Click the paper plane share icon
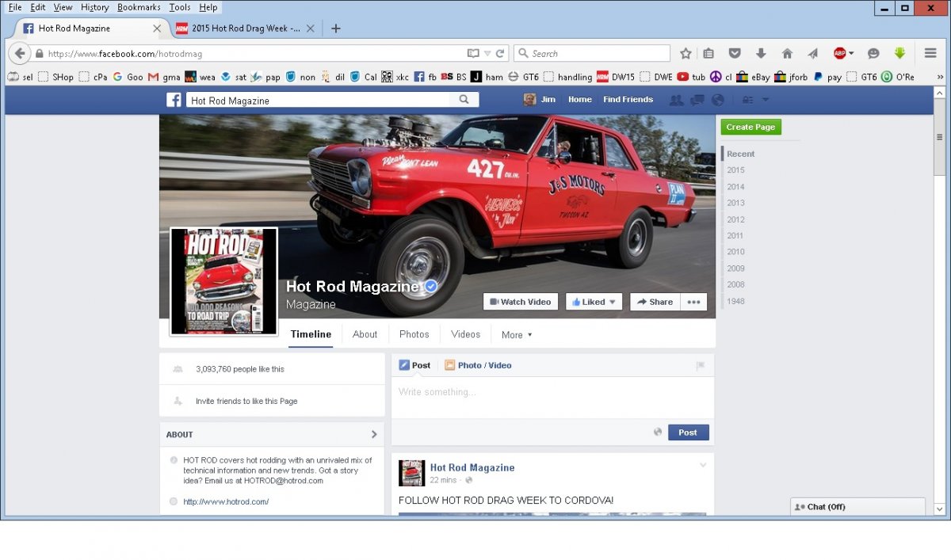 point(812,54)
